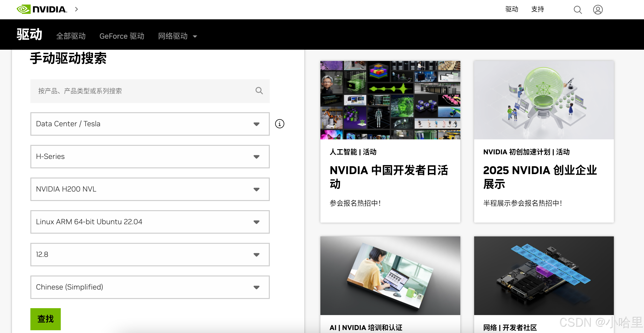Open Linux ARM 64-bit Ubuntu 22.04 dropdown

[x=150, y=222]
